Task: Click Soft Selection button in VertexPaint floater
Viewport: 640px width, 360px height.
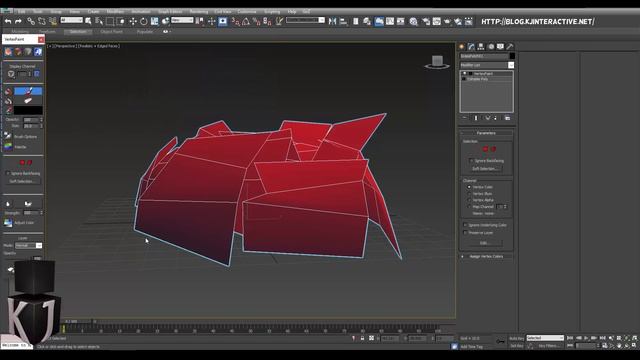Action: tap(23, 181)
